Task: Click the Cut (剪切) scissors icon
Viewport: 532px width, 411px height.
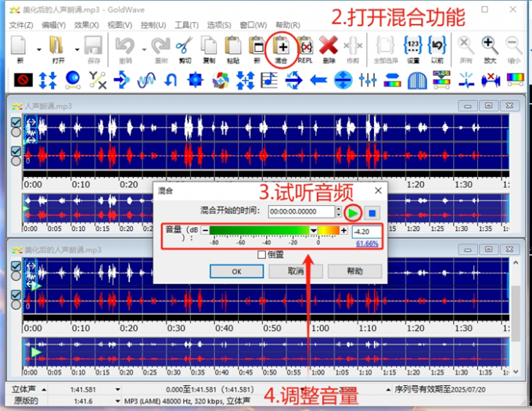Action: coord(185,45)
